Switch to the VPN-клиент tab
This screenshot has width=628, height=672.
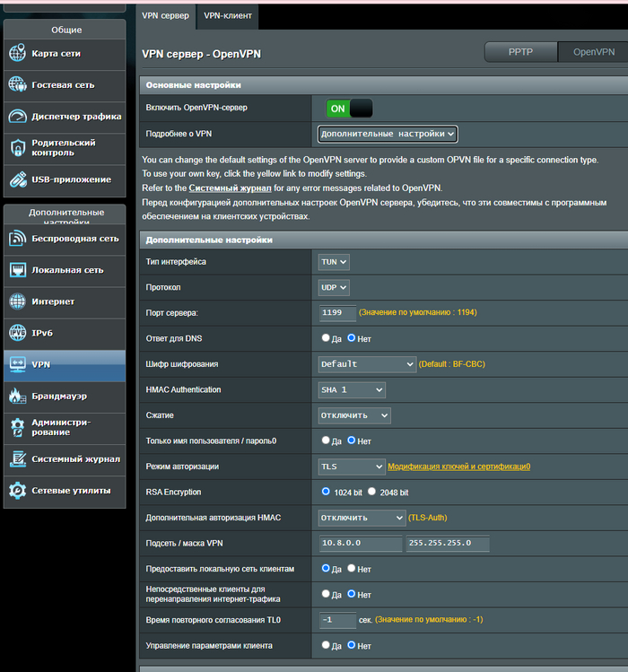pyautogui.click(x=228, y=16)
